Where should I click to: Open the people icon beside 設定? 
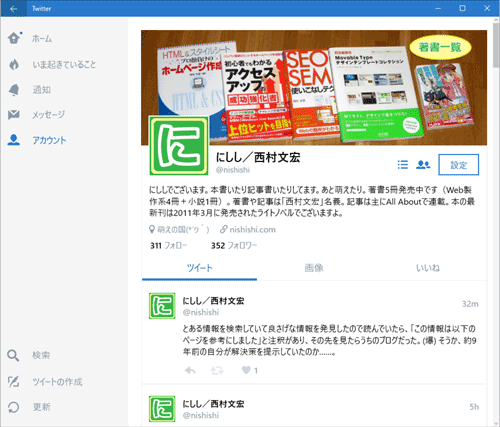(423, 164)
